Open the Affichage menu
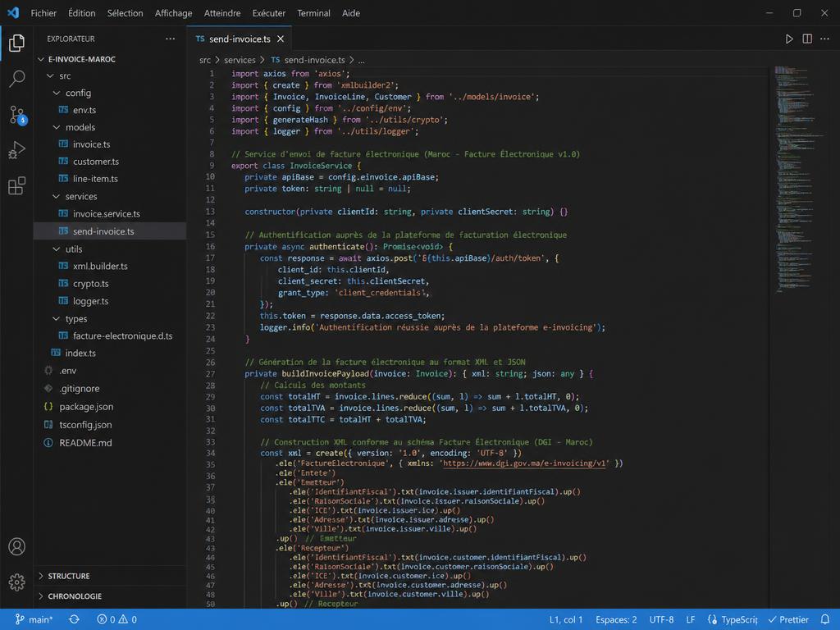 (x=174, y=13)
